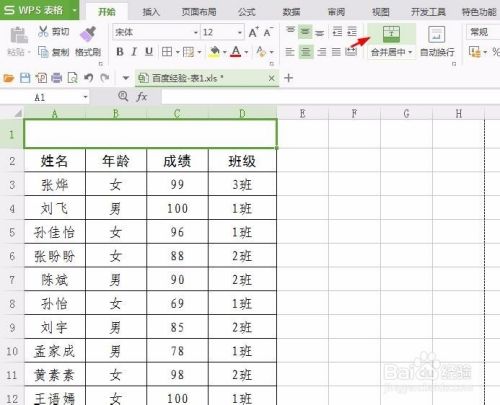This screenshot has height=405, width=500.
Task: Open the 插入 ribbon tab
Action: 151,12
